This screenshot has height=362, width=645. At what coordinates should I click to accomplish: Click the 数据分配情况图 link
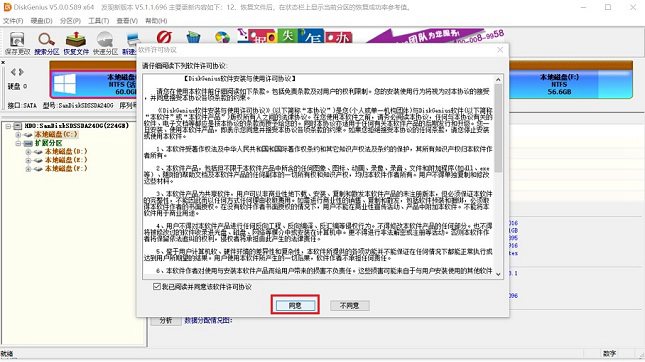(209, 320)
